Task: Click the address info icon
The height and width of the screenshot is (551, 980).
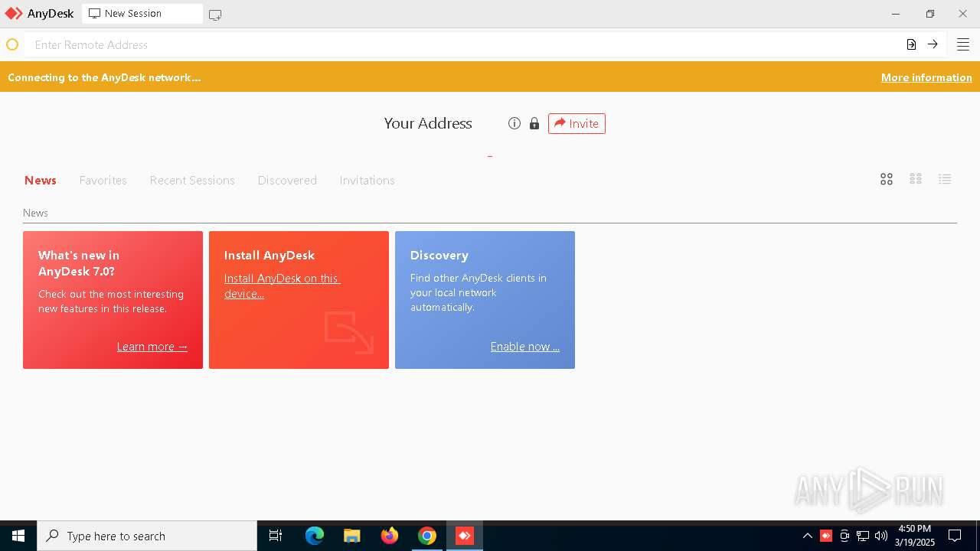Action: [x=514, y=123]
